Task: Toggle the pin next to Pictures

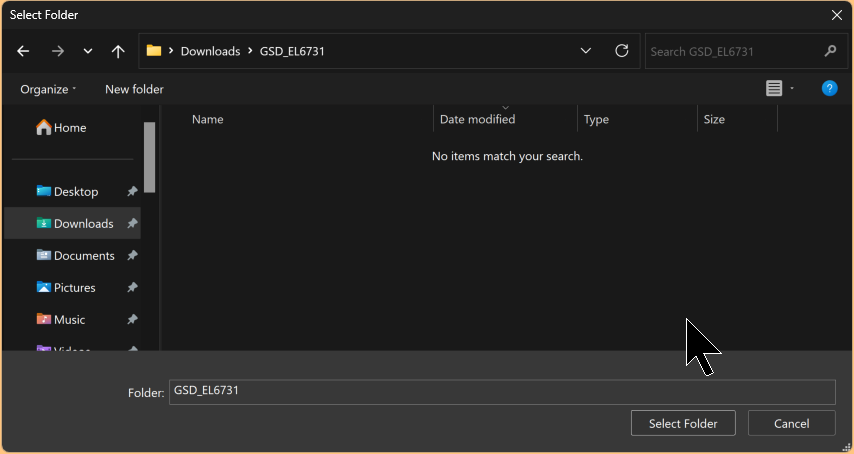Action: [132, 288]
